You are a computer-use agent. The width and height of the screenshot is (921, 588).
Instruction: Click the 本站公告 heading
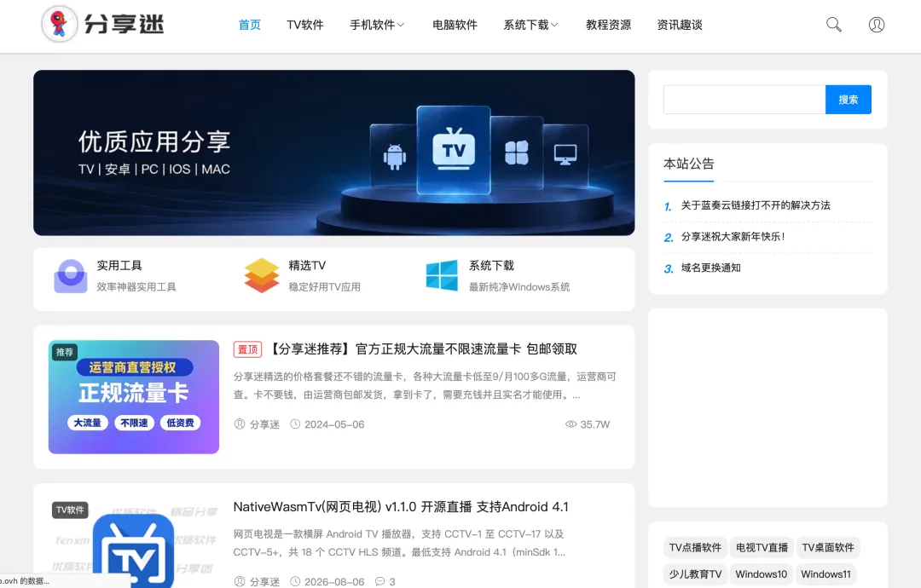pos(689,164)
